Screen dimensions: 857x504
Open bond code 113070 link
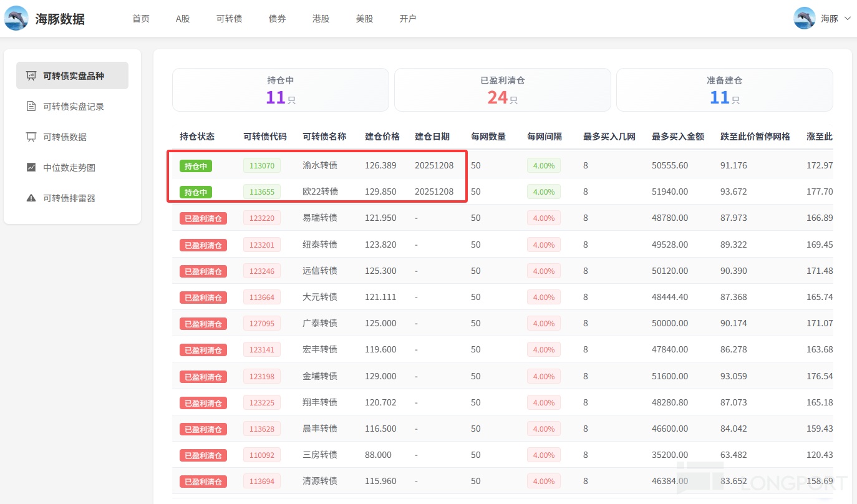(x=261, y=166)
